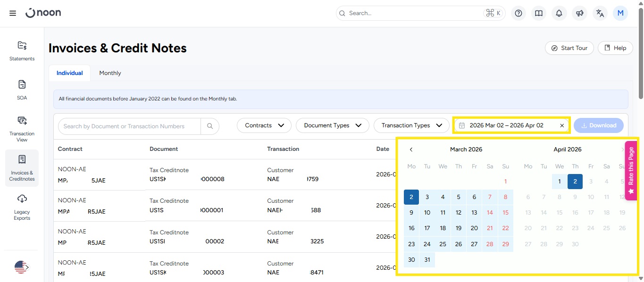Switch to the Monthly tab
The height and width of the screenshot is (282, 644).
point(110,73)
